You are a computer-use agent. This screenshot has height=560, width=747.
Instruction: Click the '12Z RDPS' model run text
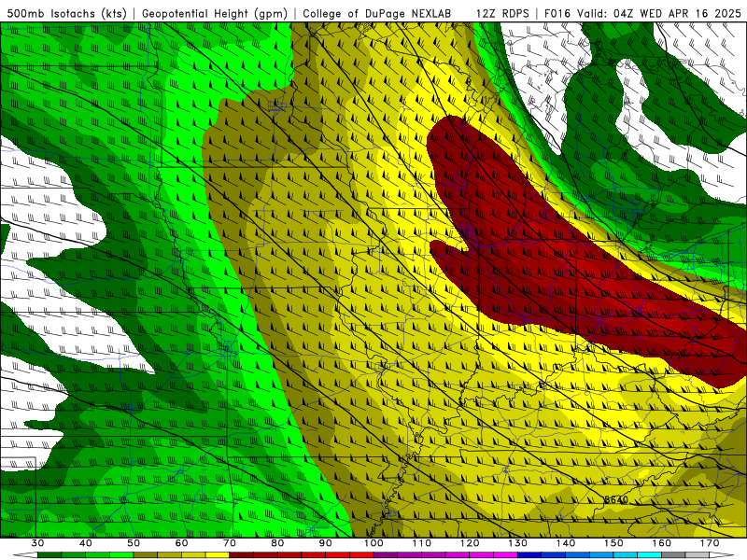pos(502,13)
